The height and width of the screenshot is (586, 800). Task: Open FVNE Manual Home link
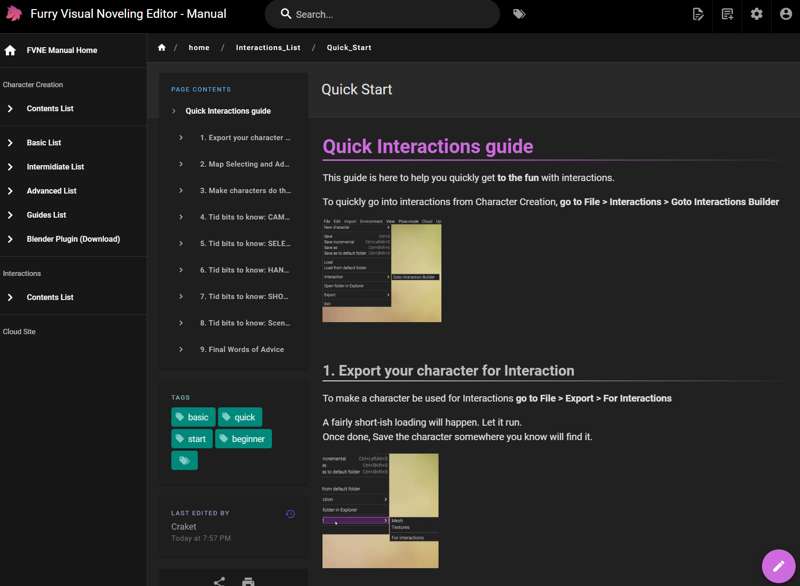click(62, 50)
